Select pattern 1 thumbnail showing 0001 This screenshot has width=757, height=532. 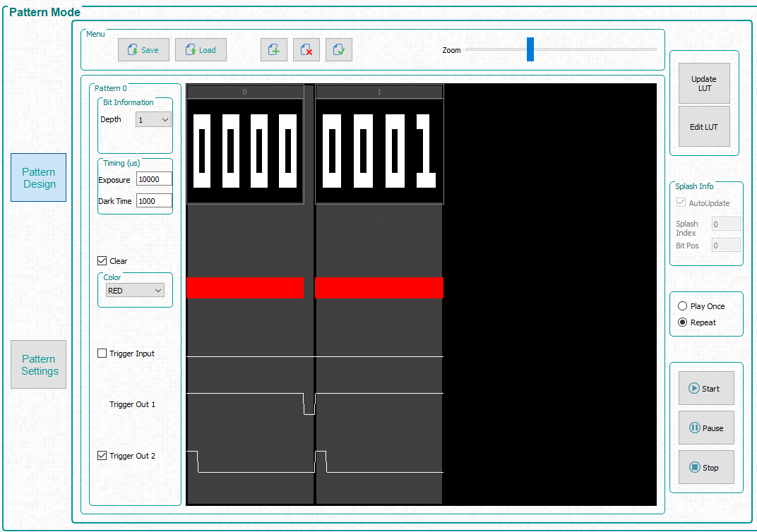(379, 152)
